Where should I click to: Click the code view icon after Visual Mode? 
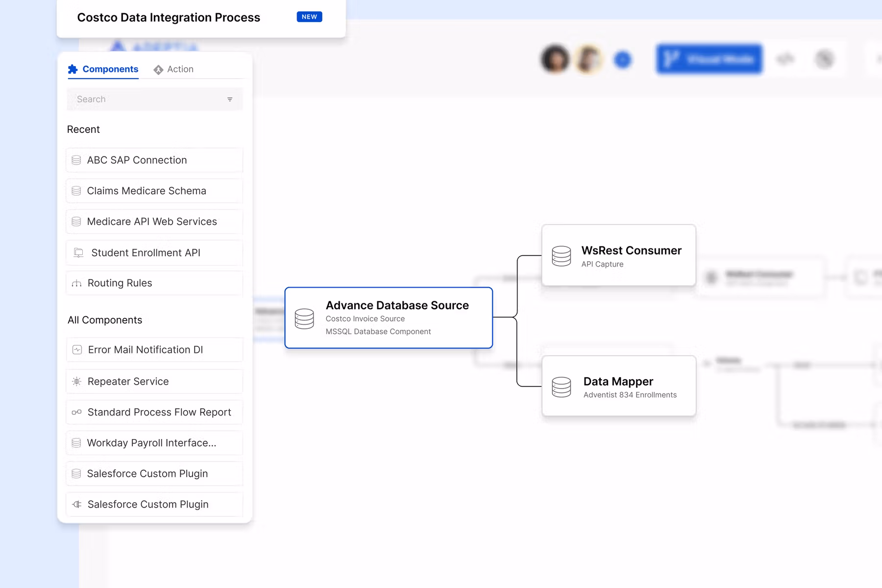pos(785,59)
